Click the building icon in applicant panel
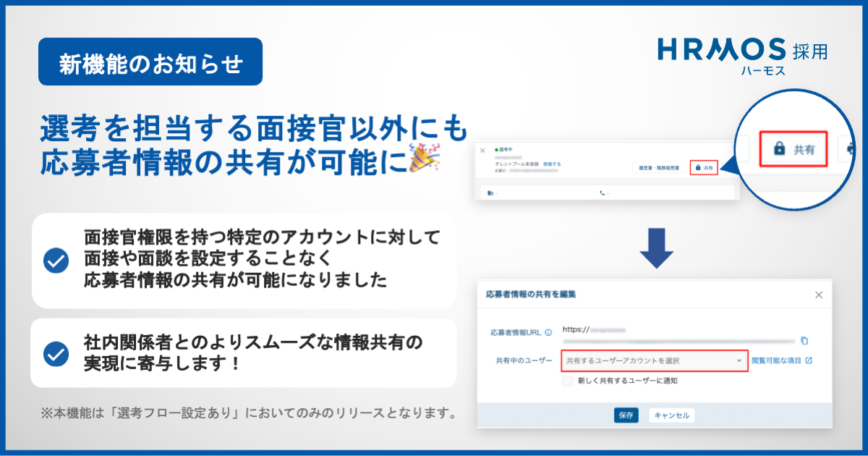This screenshot has height=456, width=868. click(490, 193)
